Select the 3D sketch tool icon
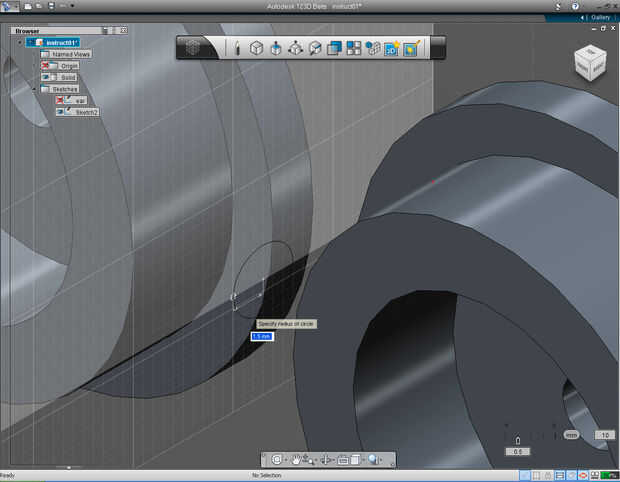This screenshot has height=482, width=620. (x=391, y=48)
